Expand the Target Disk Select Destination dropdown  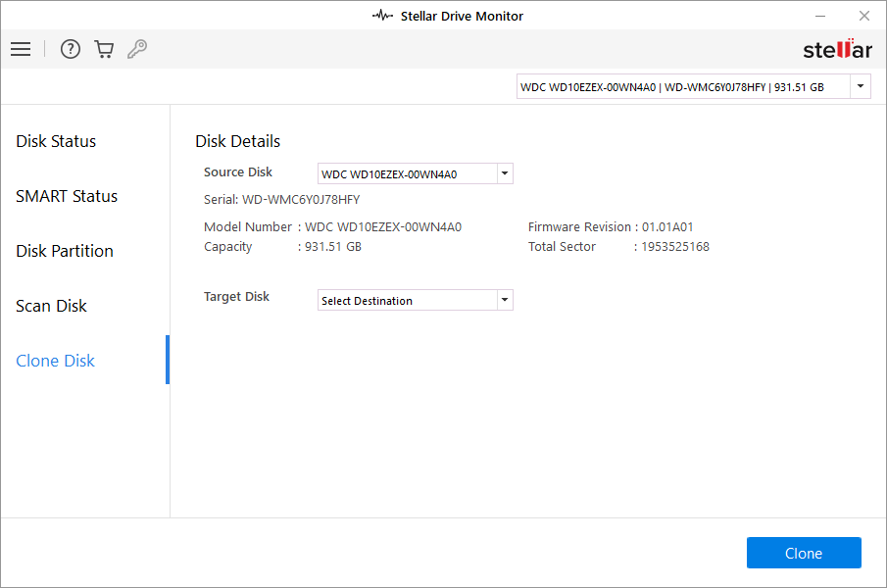click(504, 301)
